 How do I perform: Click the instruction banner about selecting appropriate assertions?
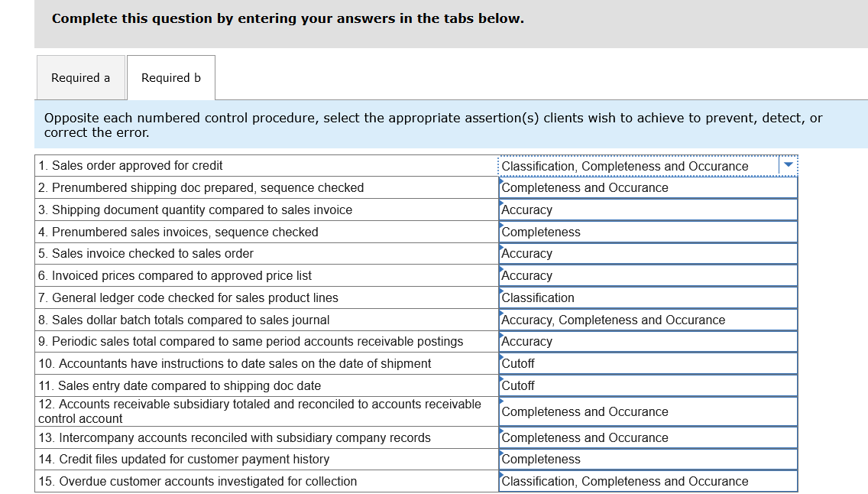pos(434,124)
